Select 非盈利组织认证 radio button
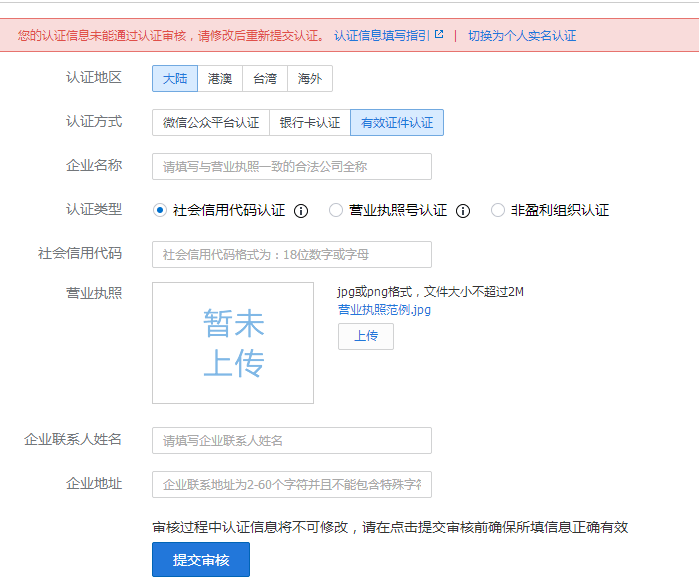Image resolution: width=699 pixels, height=586 pixels. point(498,210)
